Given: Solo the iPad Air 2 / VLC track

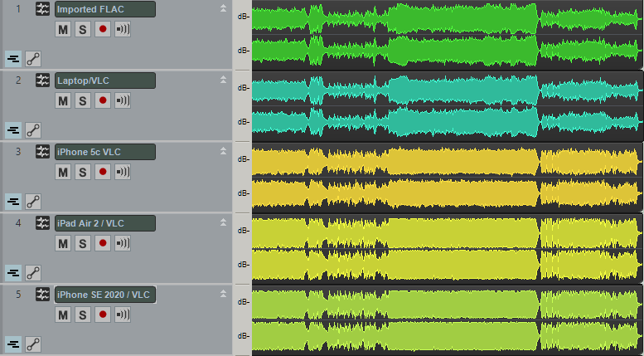Looking at the screenshot, I should [83, 243].
